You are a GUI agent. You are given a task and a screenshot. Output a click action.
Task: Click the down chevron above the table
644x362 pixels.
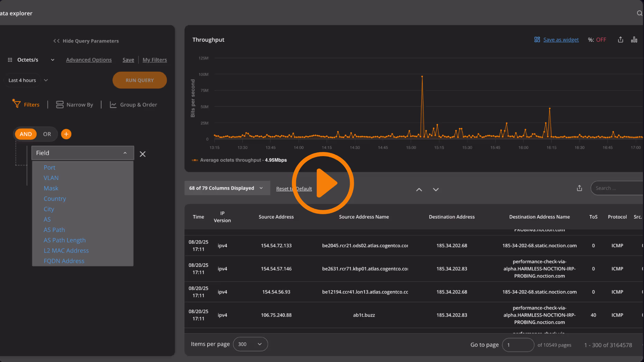[x=436, y=190]
